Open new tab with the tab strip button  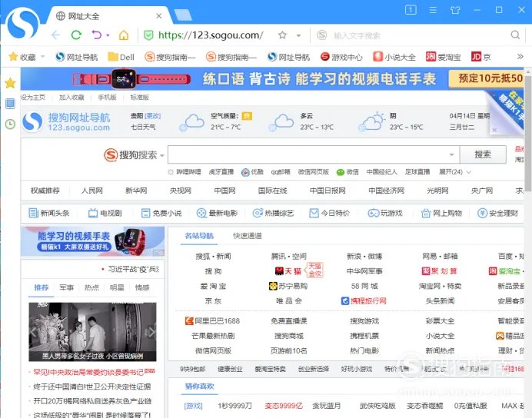point(183,15)
